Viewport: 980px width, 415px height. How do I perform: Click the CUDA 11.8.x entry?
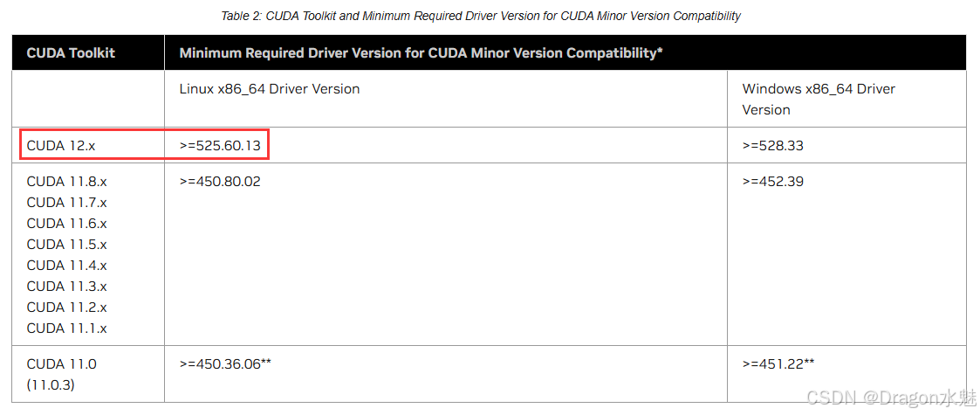(67, 182)
